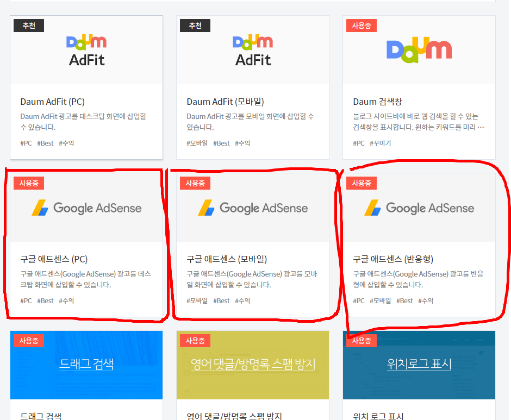
Task: Click the Daum AdFit (모바일) description text
Action: click(250, 122)
